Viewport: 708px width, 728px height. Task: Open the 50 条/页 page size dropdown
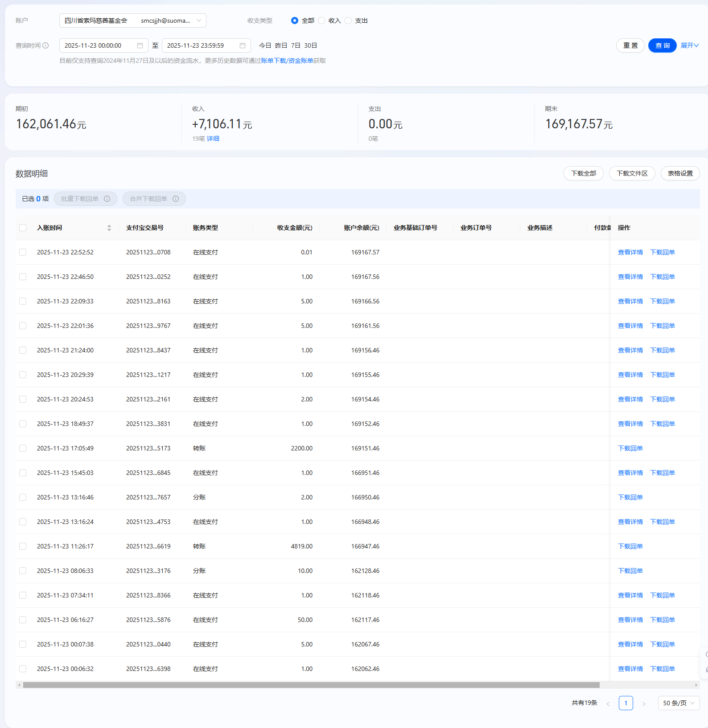pyautogui.click(x=679, y=703)
